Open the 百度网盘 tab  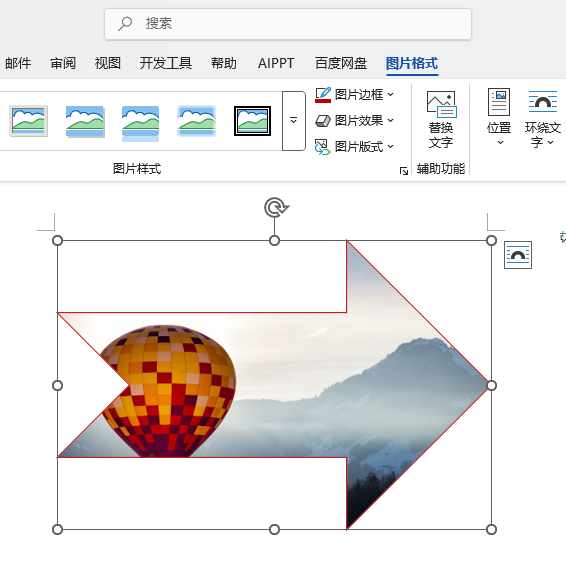[x=341, y=63]
